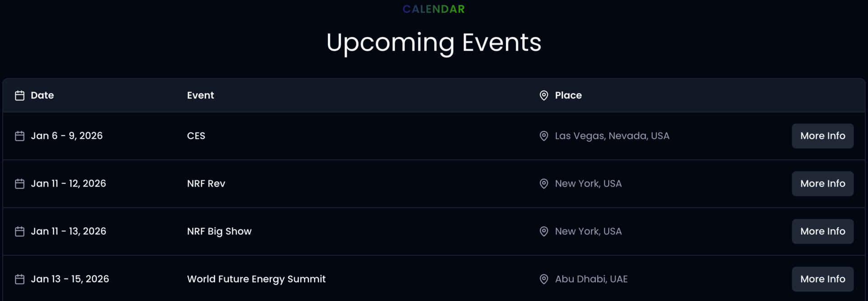Open More Info for NRF Rev
868x301 pixels.
pyautogui.click(x=822, y=184)
